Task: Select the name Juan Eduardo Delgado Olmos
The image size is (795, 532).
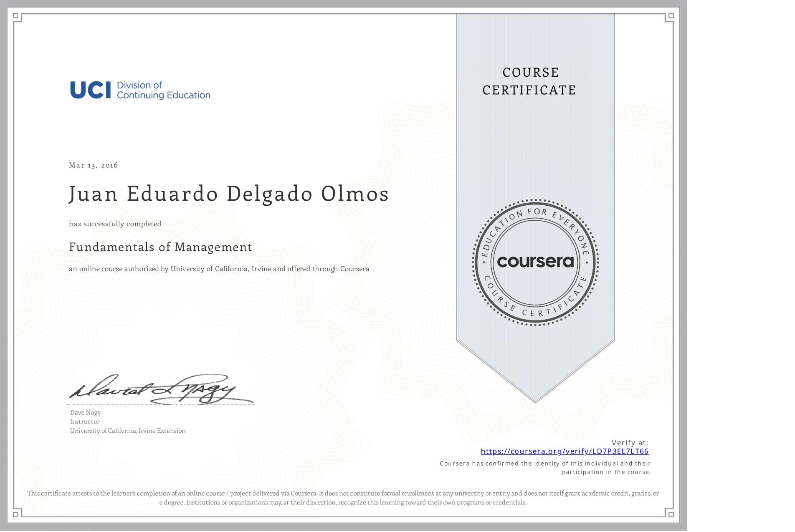Action: pos(229,194)
